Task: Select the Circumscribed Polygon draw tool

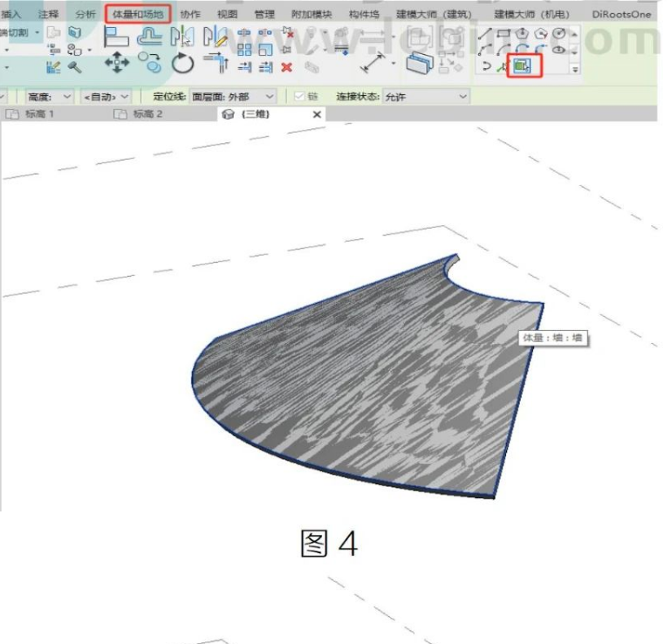Action: tap(541, 33)
